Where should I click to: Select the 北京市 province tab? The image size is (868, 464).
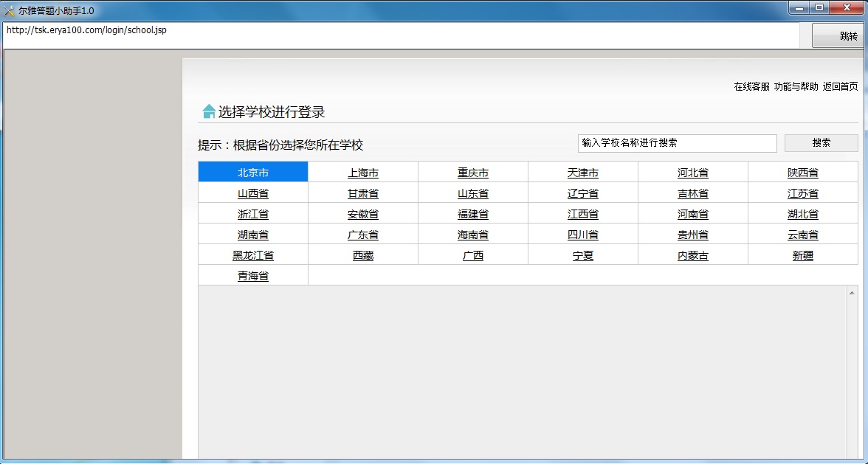(252, 173)
